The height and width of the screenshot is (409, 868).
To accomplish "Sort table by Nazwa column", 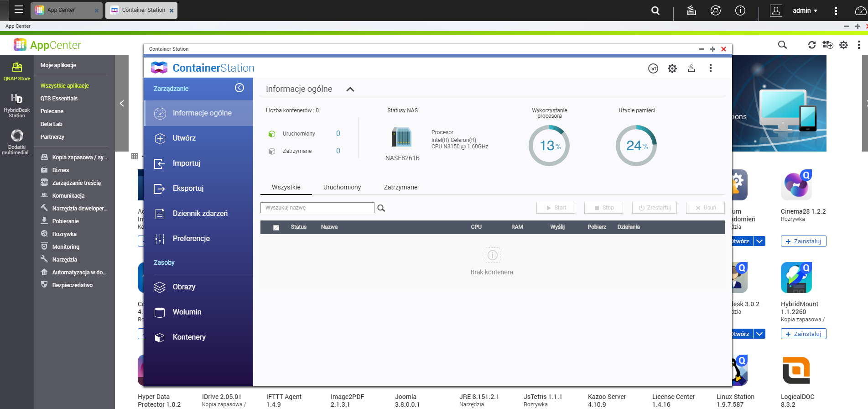I will click(x=329, y=227).
